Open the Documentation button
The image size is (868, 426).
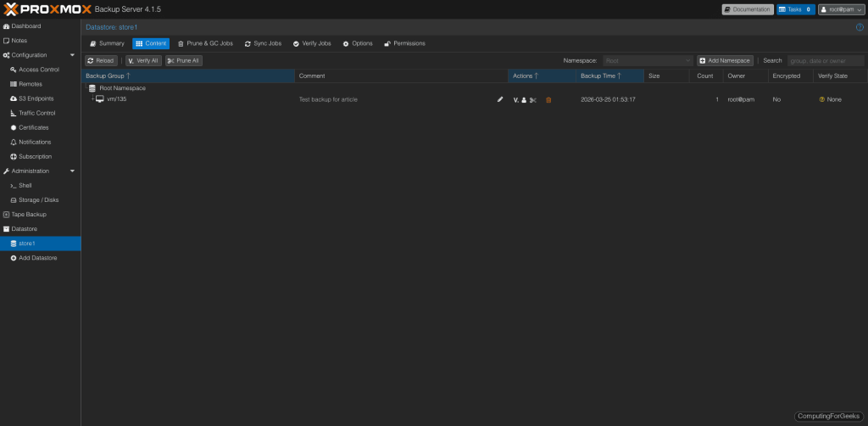[x=748, y=9]
